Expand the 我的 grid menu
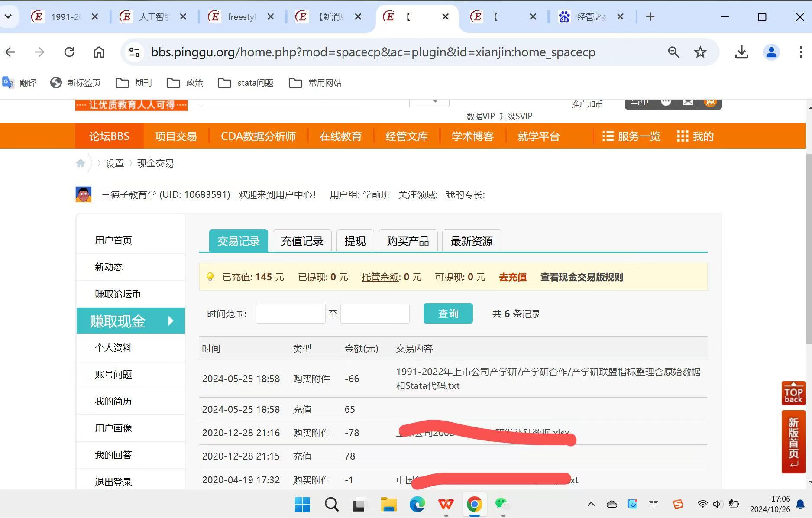This screenshot has height=518, width=812. pyautogui.click(x=695, y=136)
